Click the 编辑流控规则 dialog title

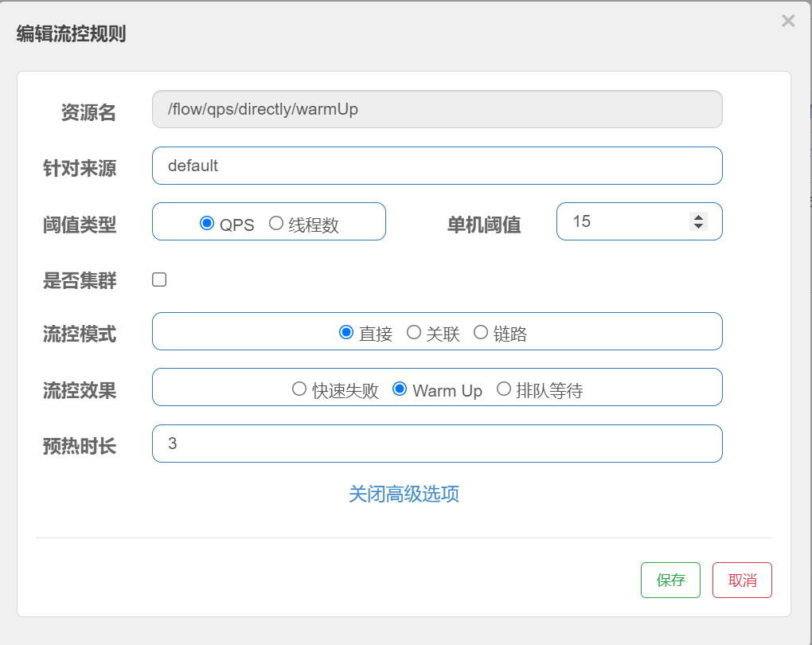coord(71,33)
